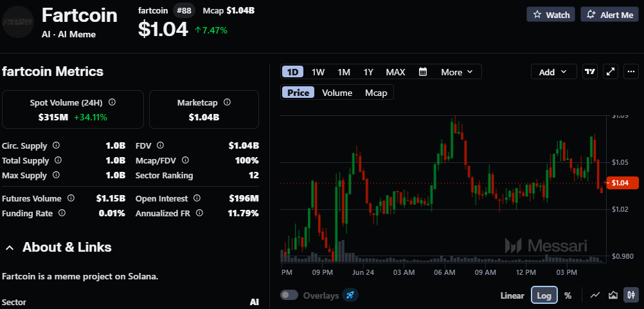Select the MAX timeframe
Image resolution: width=644 pixels, height=309 pixels.
tap(395, 72)
